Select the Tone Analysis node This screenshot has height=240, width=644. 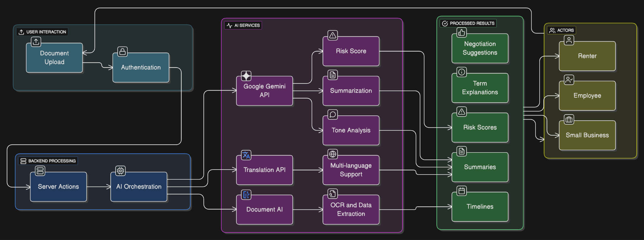pyautogui.click(x=351, y=131)
